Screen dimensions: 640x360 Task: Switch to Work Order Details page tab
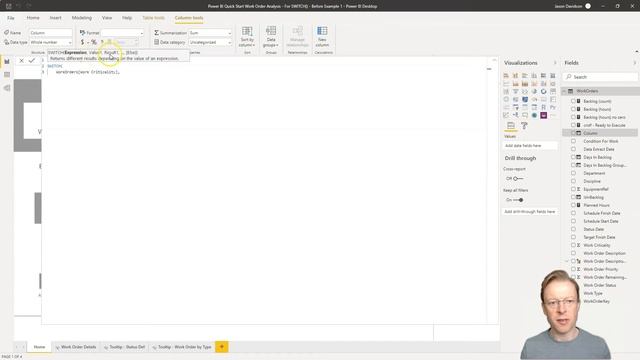[x=76, y=347]
